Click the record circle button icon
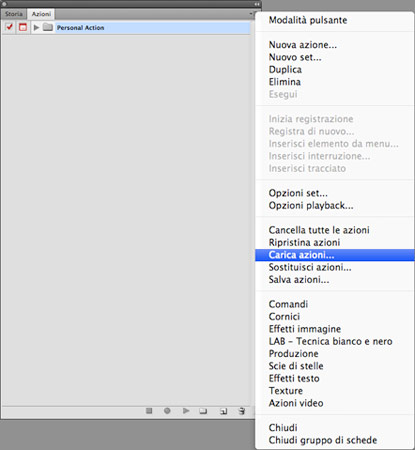The image size is (415, 450). pos(167,411)
